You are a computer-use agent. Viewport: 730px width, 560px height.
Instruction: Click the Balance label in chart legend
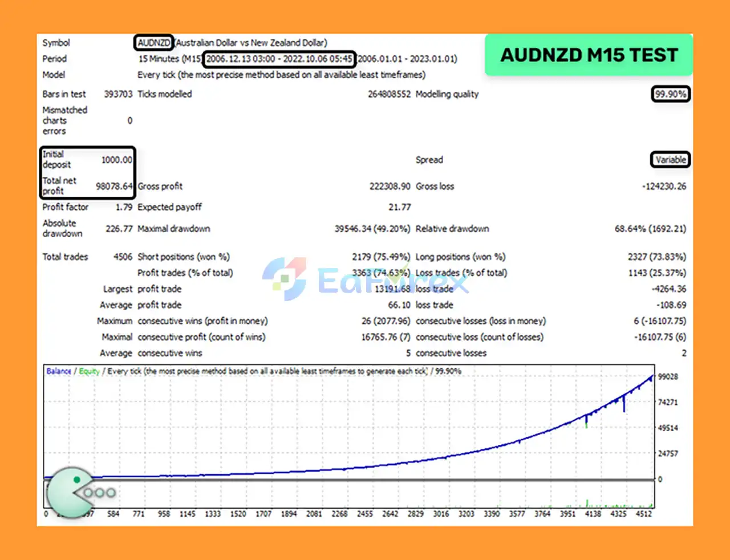(x=59, y=371)
